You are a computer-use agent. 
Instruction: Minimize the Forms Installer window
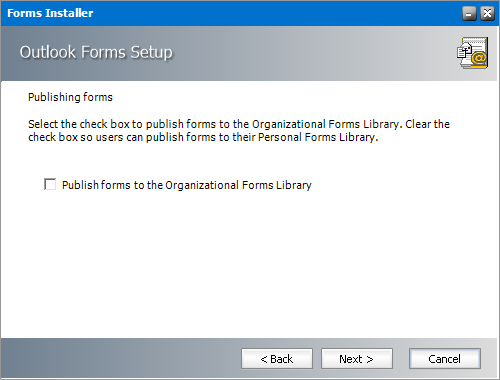coord(469,13)
